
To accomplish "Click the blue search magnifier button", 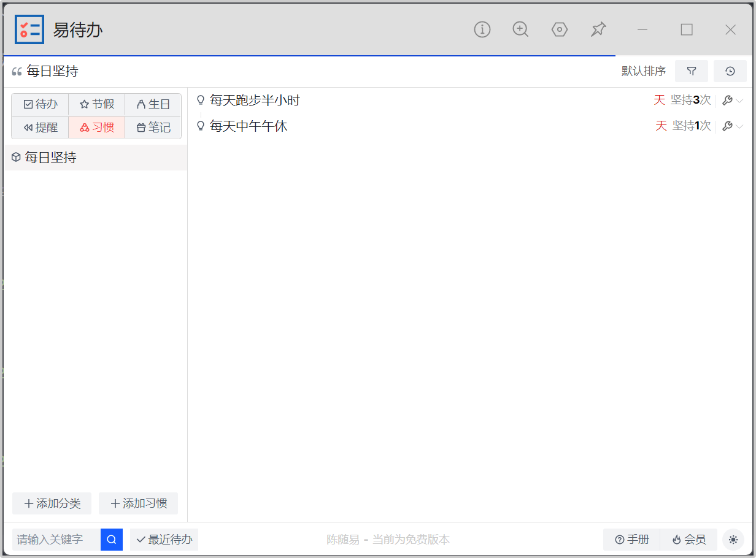I will click(112, 540).
